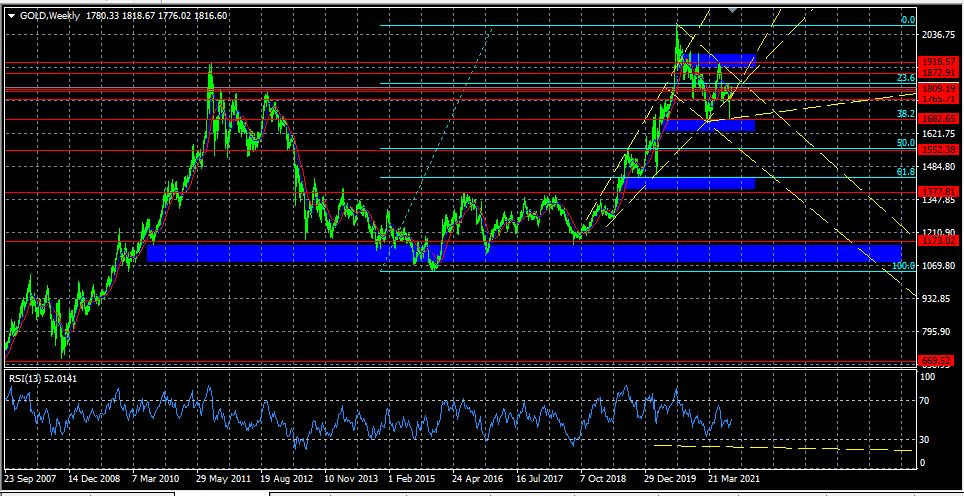Click the red 1918.57 price label
964x496 pixels.
point(939,62)
